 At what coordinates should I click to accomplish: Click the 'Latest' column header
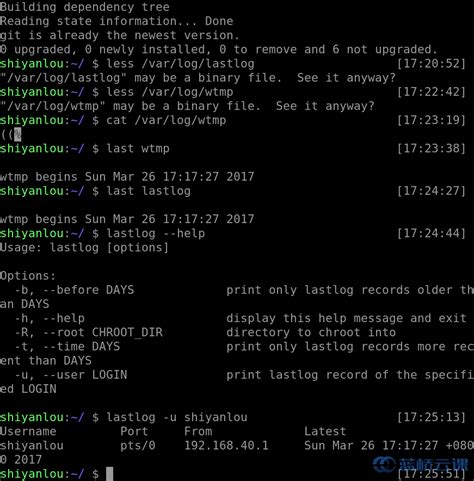coord(325,431)
